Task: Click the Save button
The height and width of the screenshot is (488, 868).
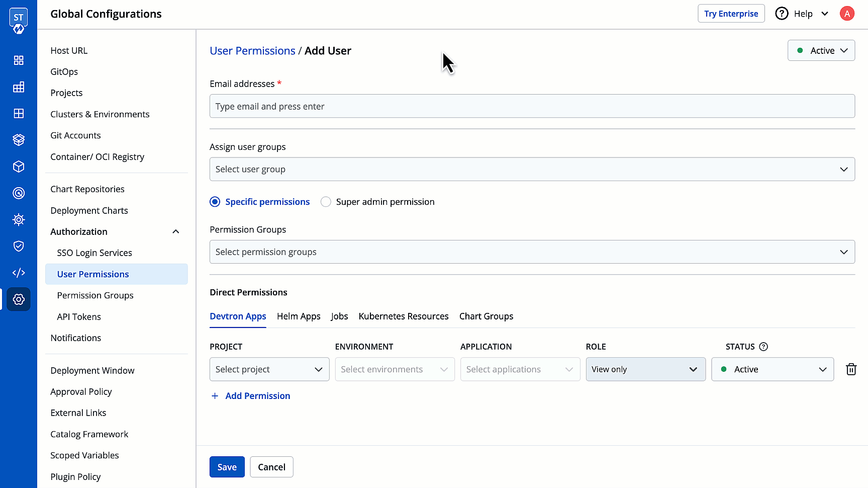Action: click(227, 467)
